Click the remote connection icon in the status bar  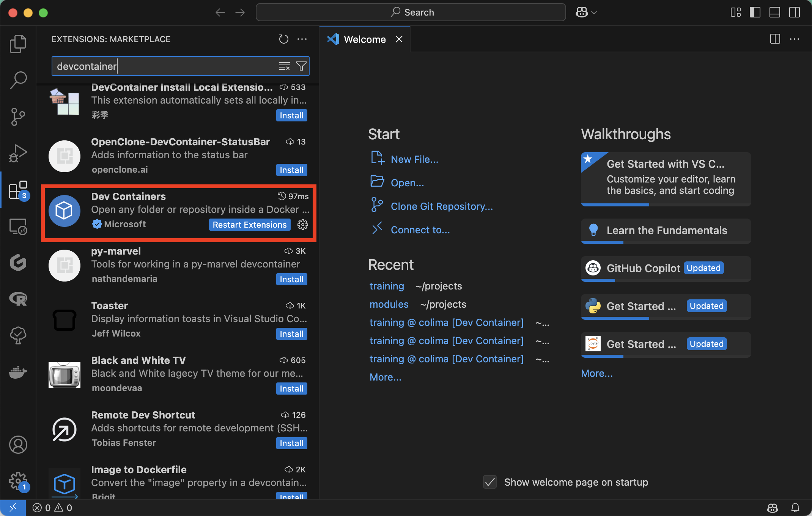tap(13, 507)
